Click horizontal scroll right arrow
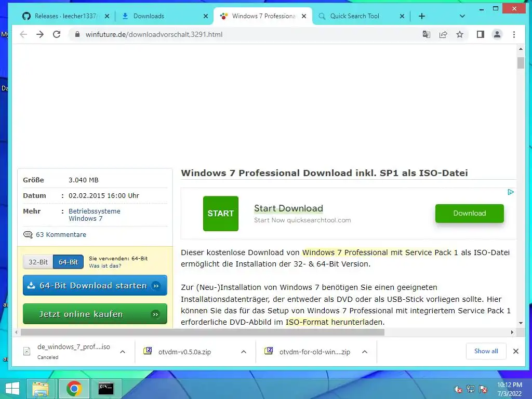The height and width of the screenshot is (399, 532). (x=512, y=332)
